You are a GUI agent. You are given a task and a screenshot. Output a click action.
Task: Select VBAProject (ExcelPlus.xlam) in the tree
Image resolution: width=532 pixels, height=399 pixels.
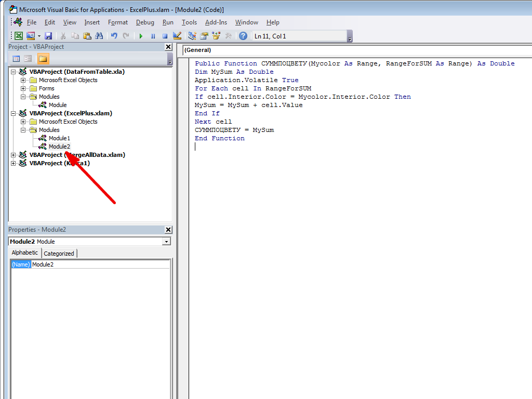pos(71,113)
